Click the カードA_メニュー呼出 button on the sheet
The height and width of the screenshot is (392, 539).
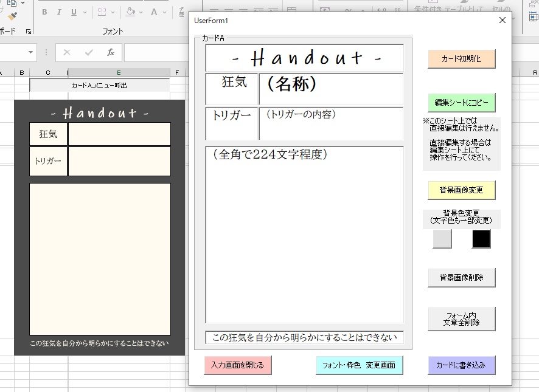[x=100, y=85]
